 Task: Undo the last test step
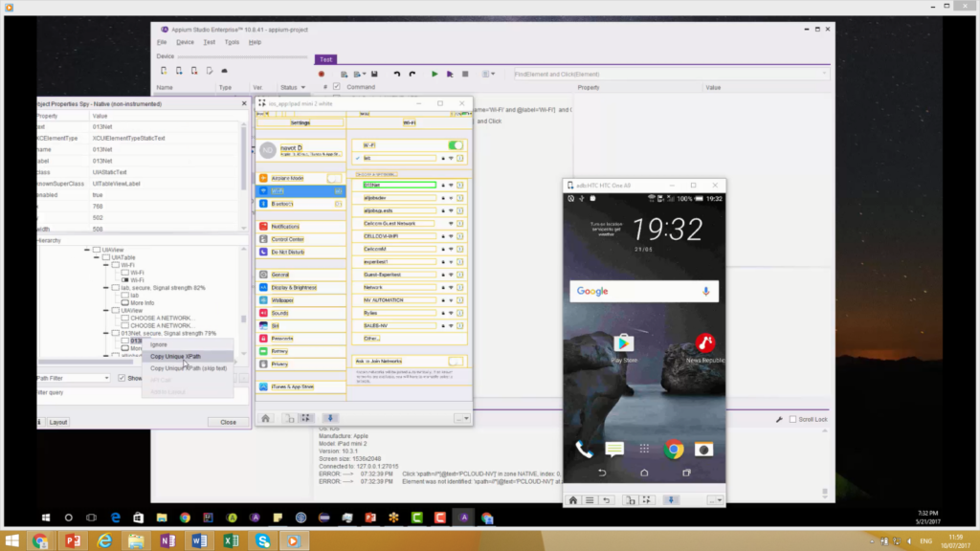396,73
